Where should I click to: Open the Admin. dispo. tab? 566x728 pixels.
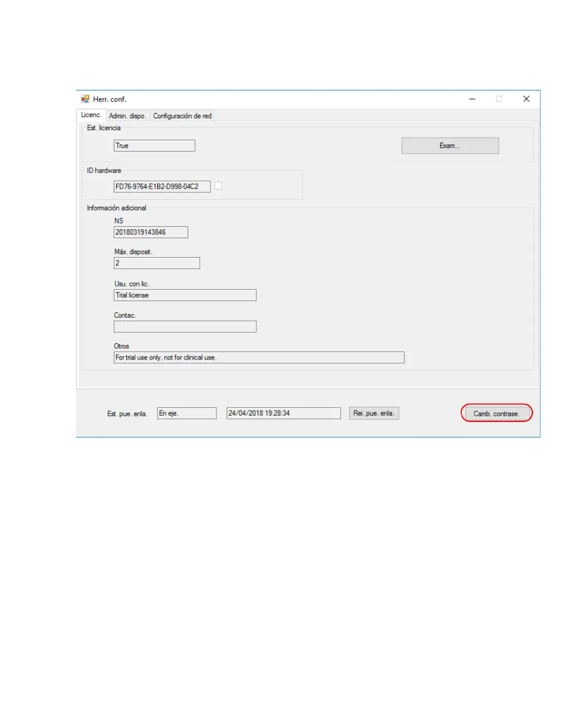point(127,116)
